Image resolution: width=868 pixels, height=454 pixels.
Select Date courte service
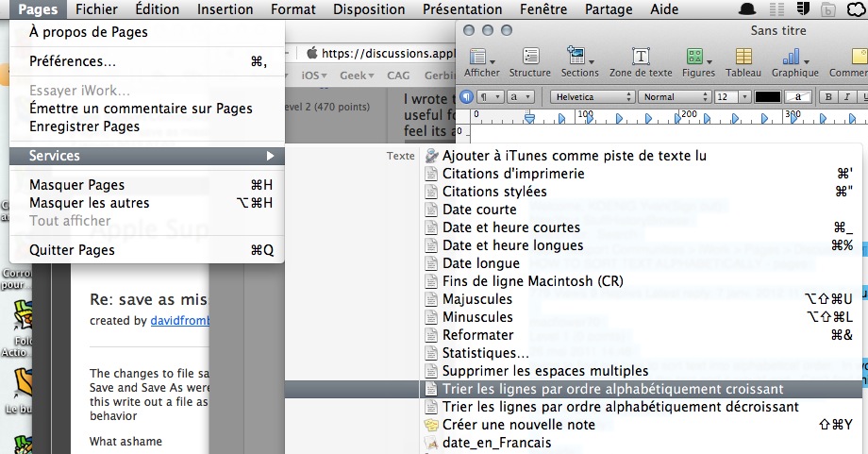pos(641,210)
